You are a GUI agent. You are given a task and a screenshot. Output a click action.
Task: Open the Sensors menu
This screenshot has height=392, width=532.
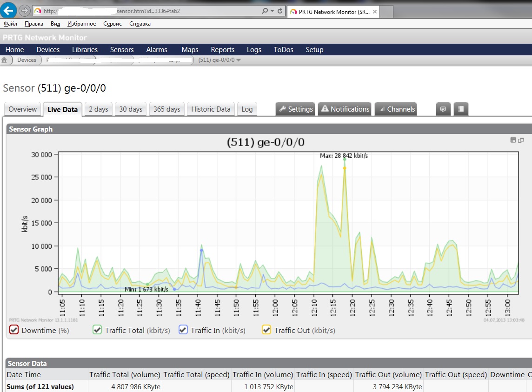click(122, 50)
